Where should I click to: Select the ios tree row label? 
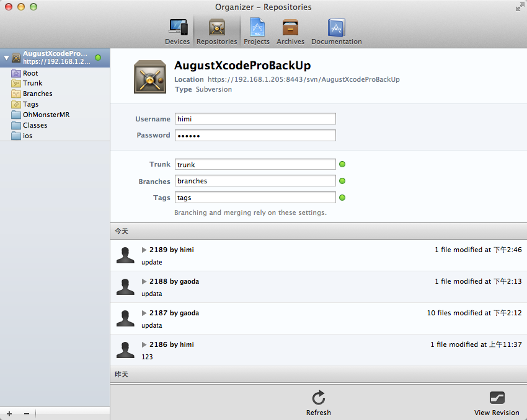coord(27,136)
